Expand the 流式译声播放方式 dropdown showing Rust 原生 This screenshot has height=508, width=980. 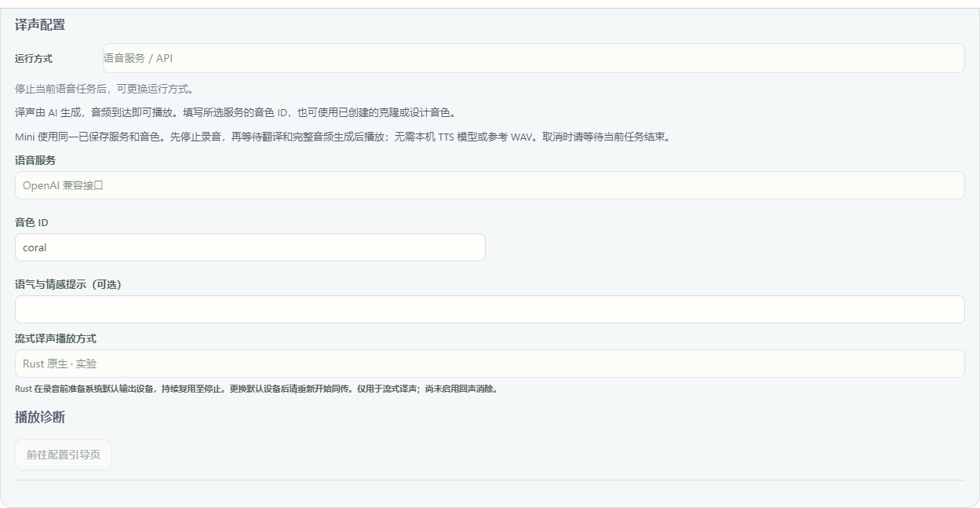click(490, 364)
